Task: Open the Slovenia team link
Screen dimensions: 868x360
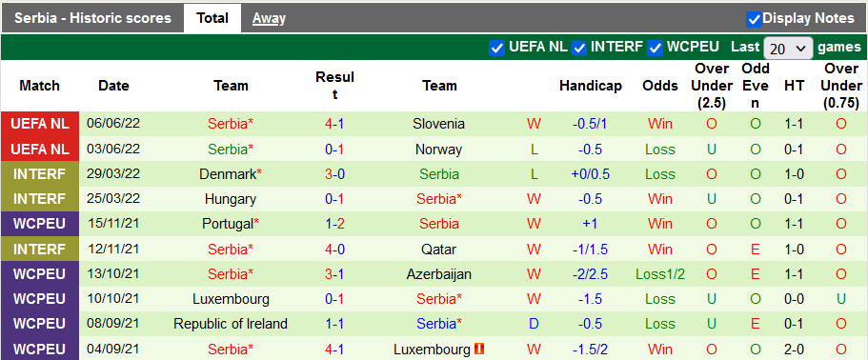Action: coord(439,124)
